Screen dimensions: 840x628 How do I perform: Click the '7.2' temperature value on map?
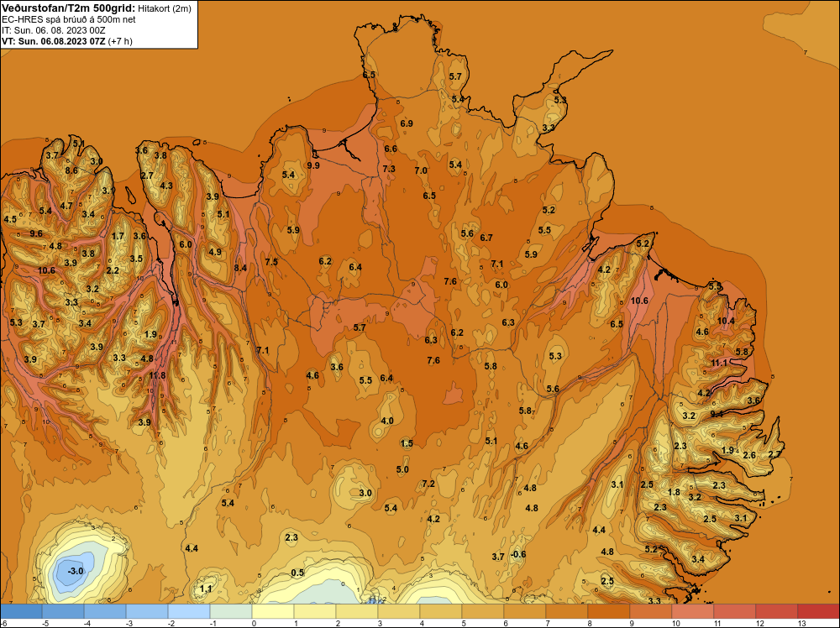pyautogui.click(x=428, y=484)
